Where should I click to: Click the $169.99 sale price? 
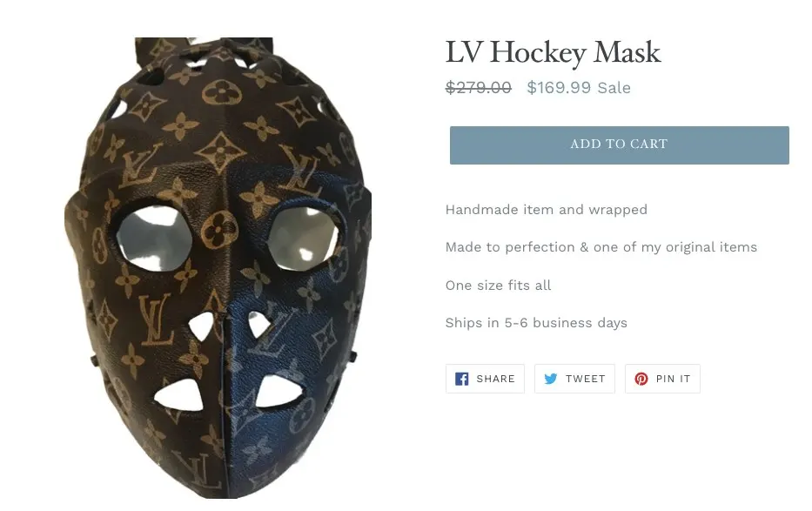pyautogui.click(x=559, y=88)
